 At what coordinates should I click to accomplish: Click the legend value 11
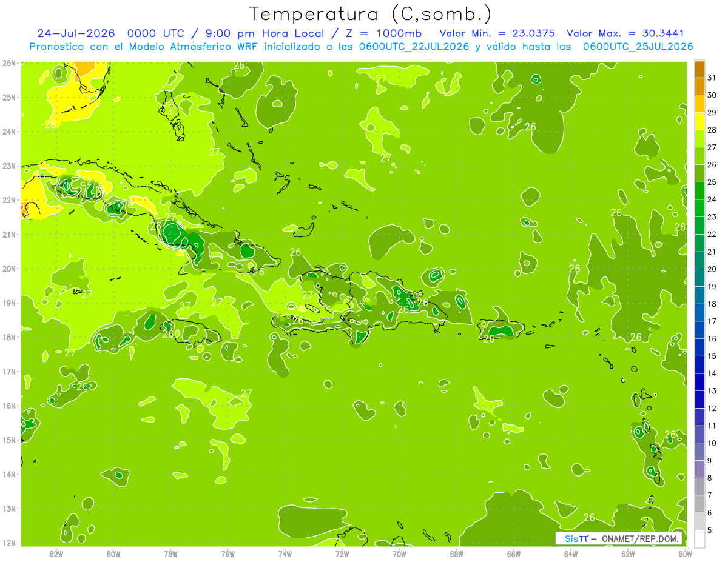(712, 426)
